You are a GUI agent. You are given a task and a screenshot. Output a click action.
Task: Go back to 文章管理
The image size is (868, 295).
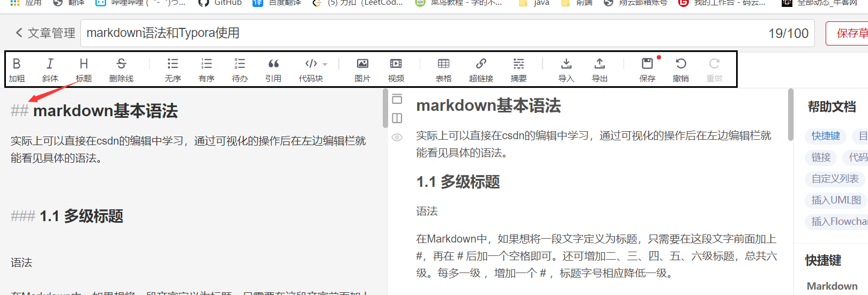[45, 33]
